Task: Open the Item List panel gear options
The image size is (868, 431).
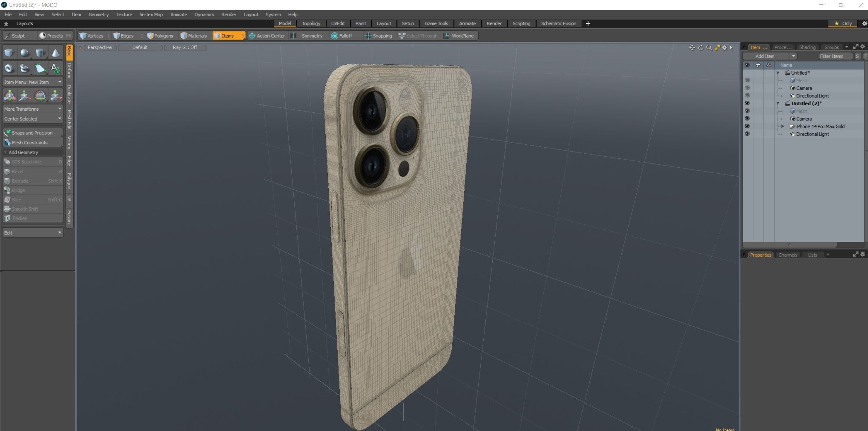Action: tap(863, 47)
